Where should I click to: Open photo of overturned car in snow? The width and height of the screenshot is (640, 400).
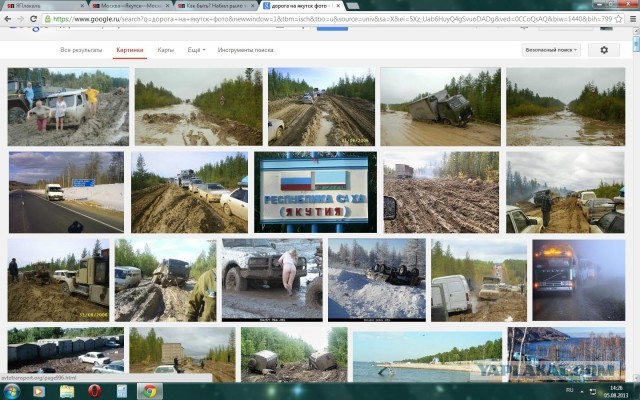[x=377, y=280]
